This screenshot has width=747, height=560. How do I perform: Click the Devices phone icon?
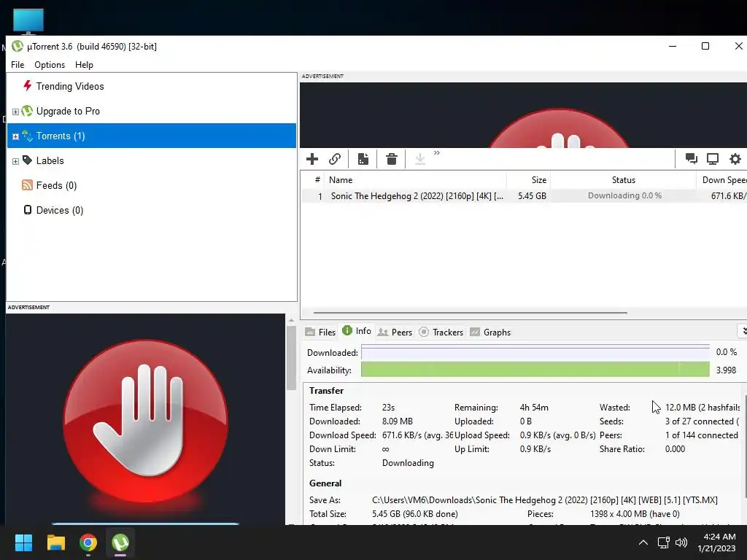coord(28,210)
